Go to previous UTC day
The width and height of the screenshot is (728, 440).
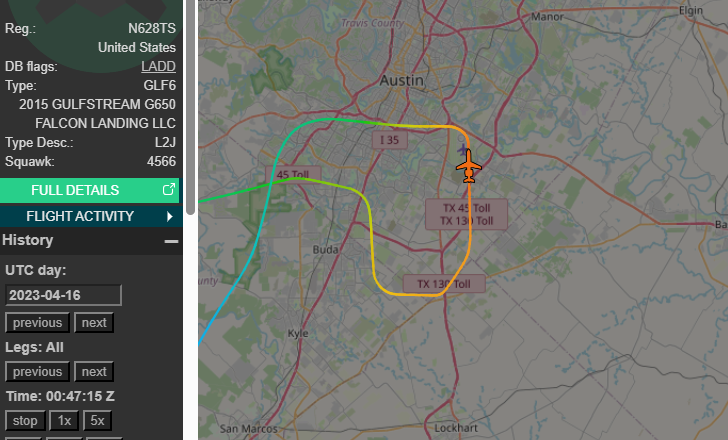tap(37, 323)
